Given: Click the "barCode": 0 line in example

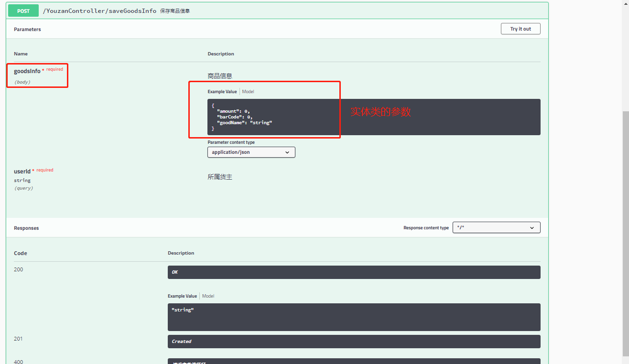Looking at the screenshot, I should pyautogui.click(x=235, y=117).
